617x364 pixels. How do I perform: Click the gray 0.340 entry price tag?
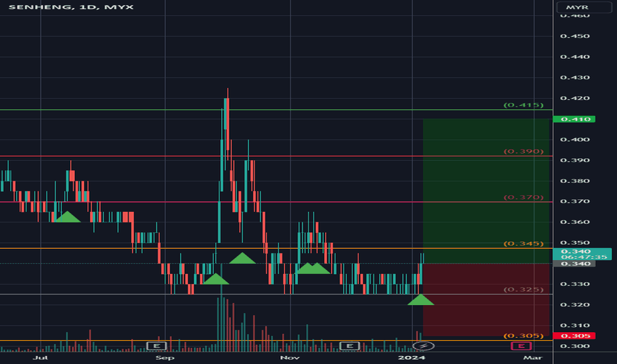point(574,263)
